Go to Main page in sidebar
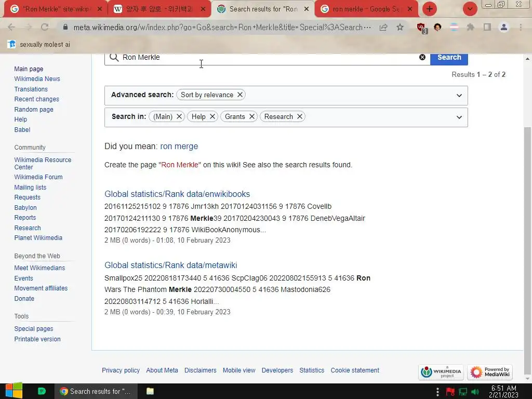 point(29,69)
